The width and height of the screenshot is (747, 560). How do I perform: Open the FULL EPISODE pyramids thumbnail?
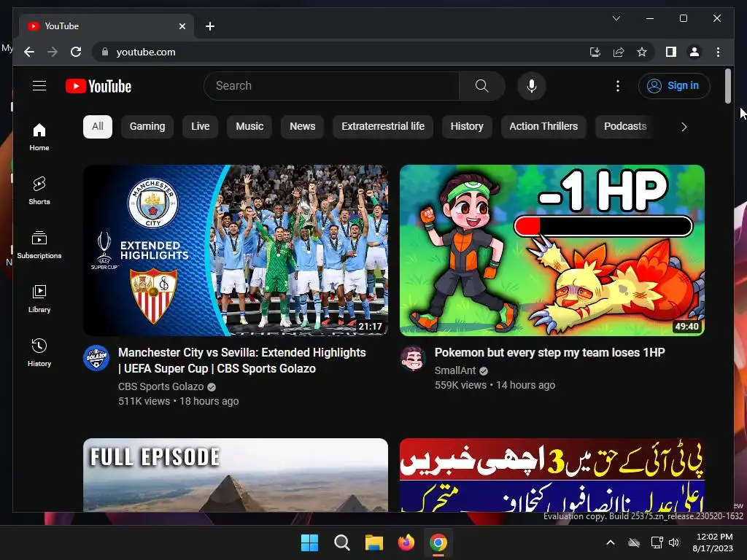(x=236, y=475)
